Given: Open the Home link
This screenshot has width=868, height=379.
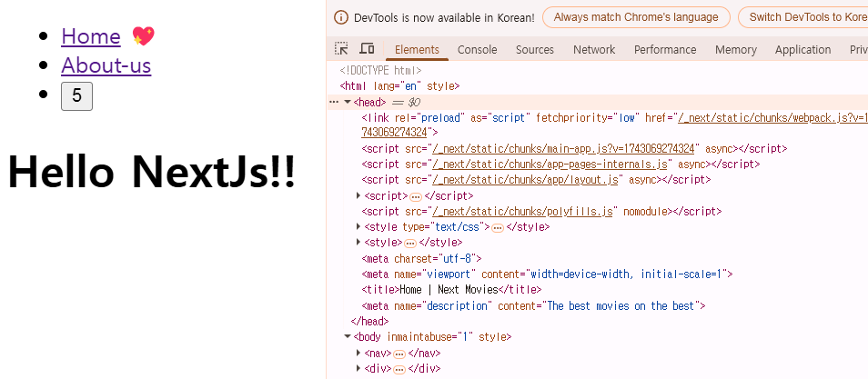Looking at the screenshot, I should (91, 36).
